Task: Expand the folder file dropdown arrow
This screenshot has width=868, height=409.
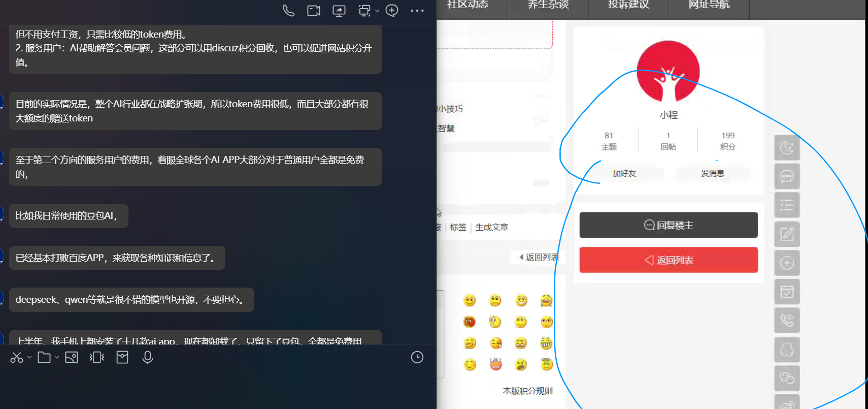Action: coord(57,358)
